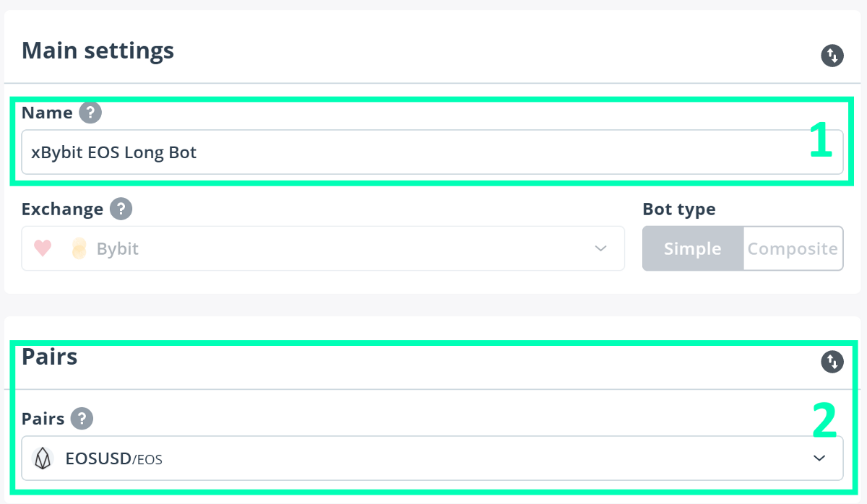Click the help icon beside Name

(x=90, y=113)
